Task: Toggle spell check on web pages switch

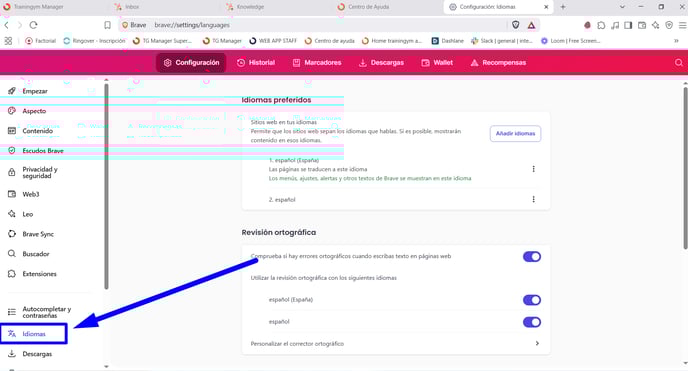Action: click(x=532, y=257)
